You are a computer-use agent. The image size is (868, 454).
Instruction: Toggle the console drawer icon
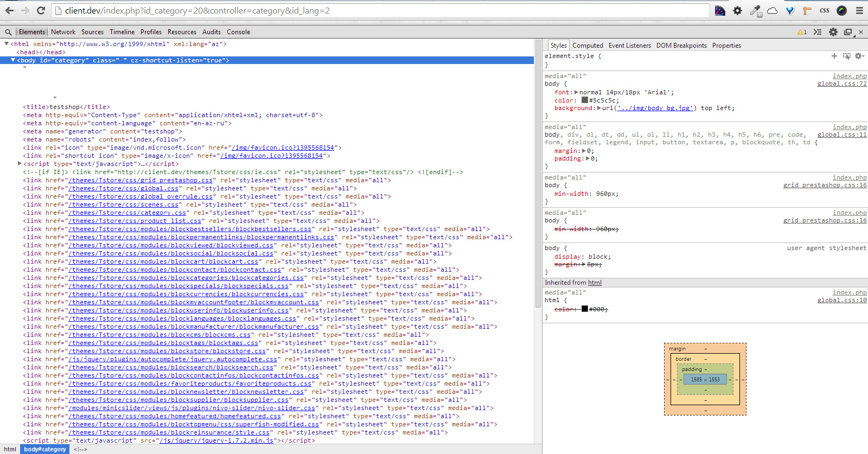818,32
